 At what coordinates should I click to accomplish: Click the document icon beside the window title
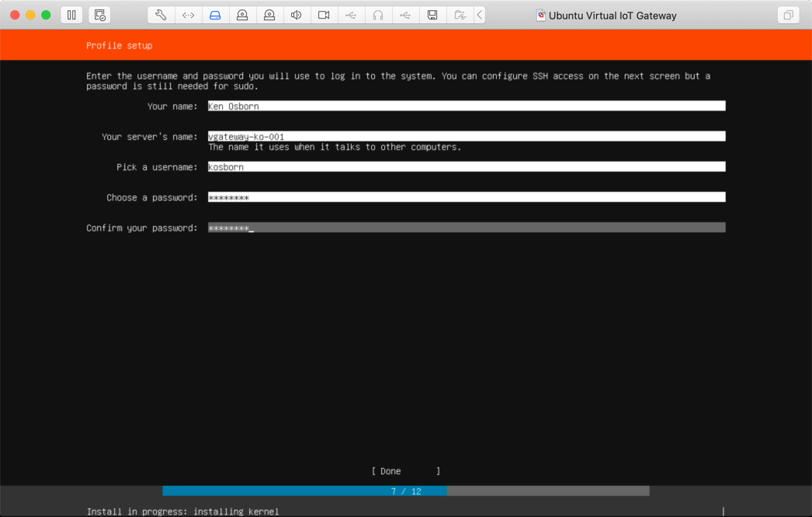pyautogui.click(x=540, y=15)
